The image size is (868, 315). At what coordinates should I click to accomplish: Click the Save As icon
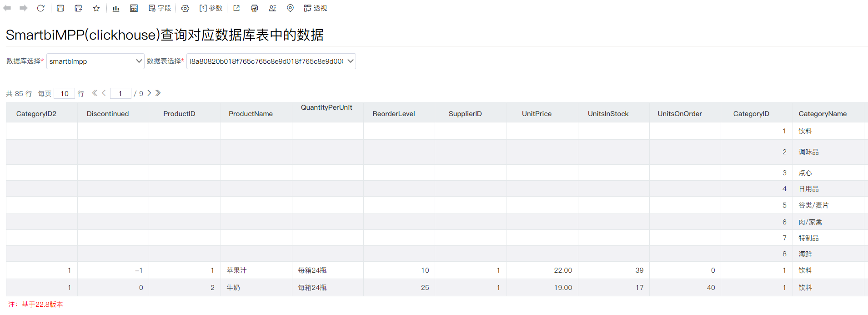(78, 8)
